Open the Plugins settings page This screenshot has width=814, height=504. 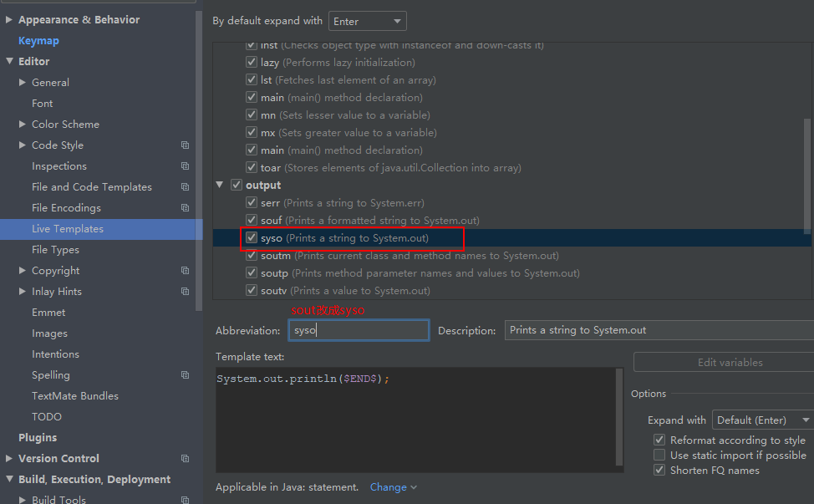[x=38, y=438]
